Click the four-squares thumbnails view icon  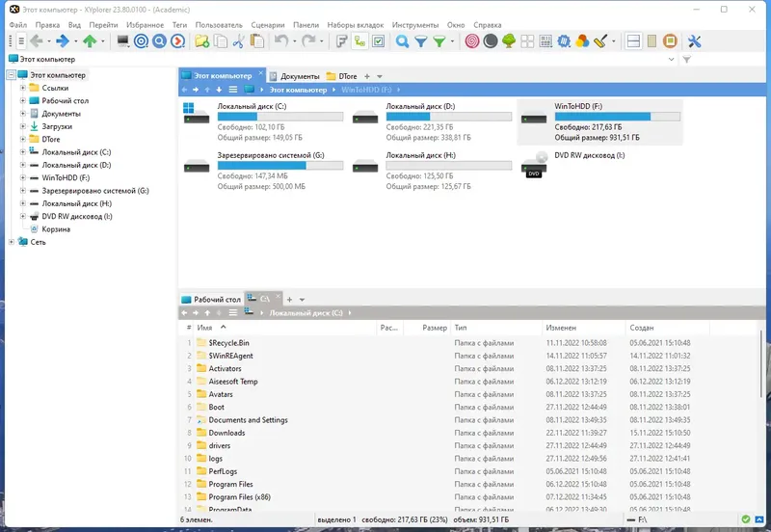tap(527, 41)
